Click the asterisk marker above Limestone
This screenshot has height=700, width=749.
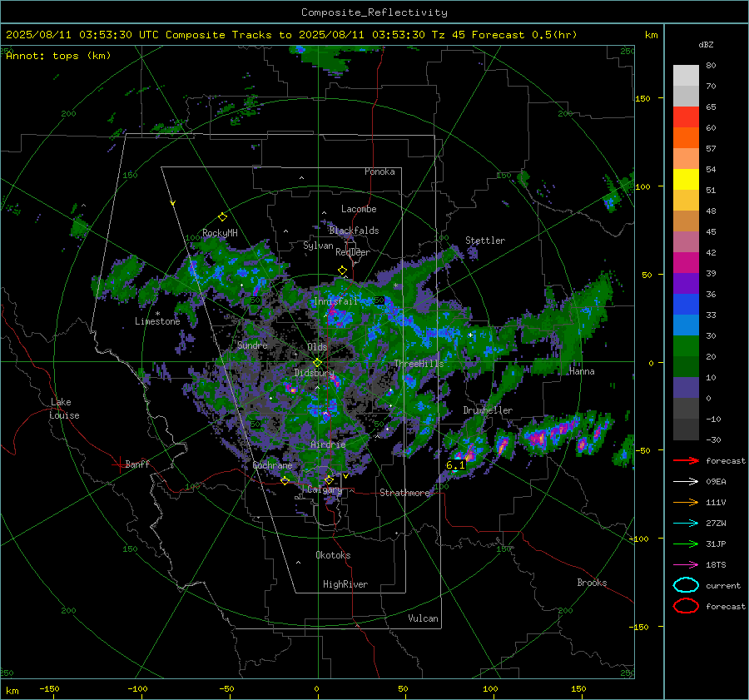[157, 314]
